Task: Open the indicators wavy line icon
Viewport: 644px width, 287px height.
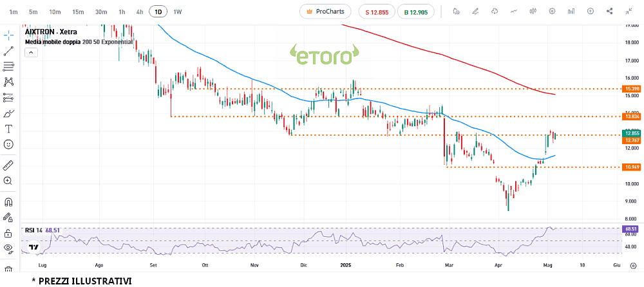Action: tap(514, 11)
